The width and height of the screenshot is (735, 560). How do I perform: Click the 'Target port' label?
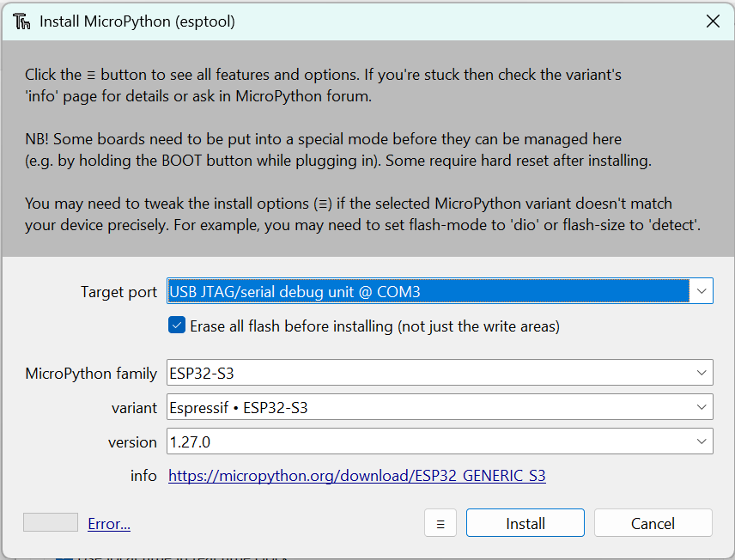point(118,292)
